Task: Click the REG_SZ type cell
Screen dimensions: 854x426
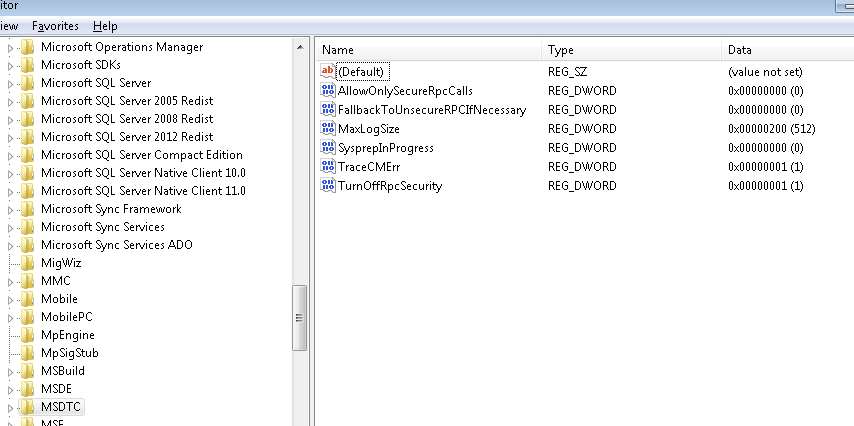Action: pyautogui.click(x=567, y=71)
